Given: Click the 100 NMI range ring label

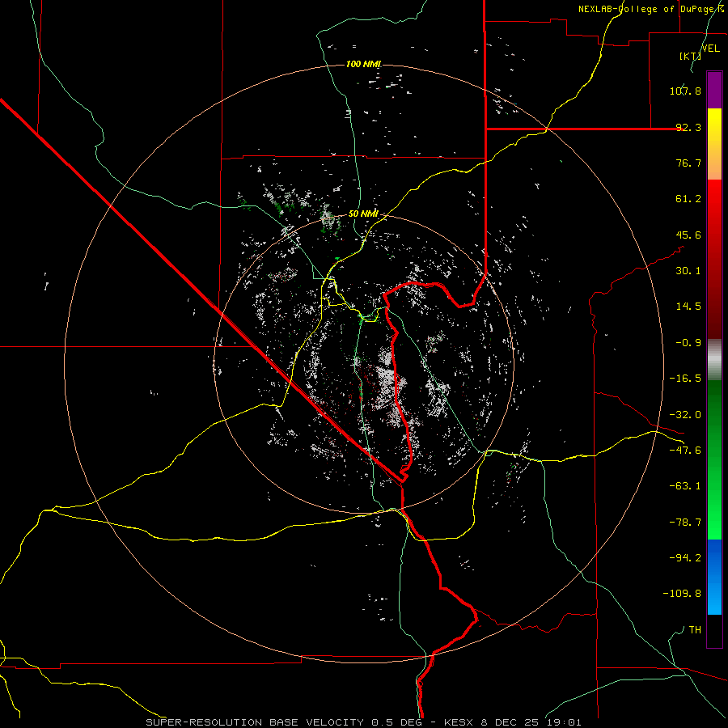Looking at the screenshot, I should point(363,64).
